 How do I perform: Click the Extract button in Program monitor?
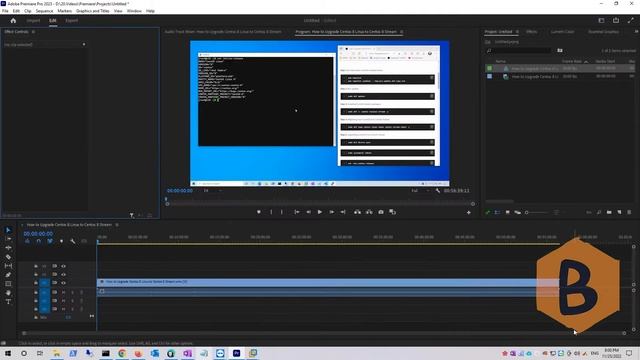(x=369, y=212)
